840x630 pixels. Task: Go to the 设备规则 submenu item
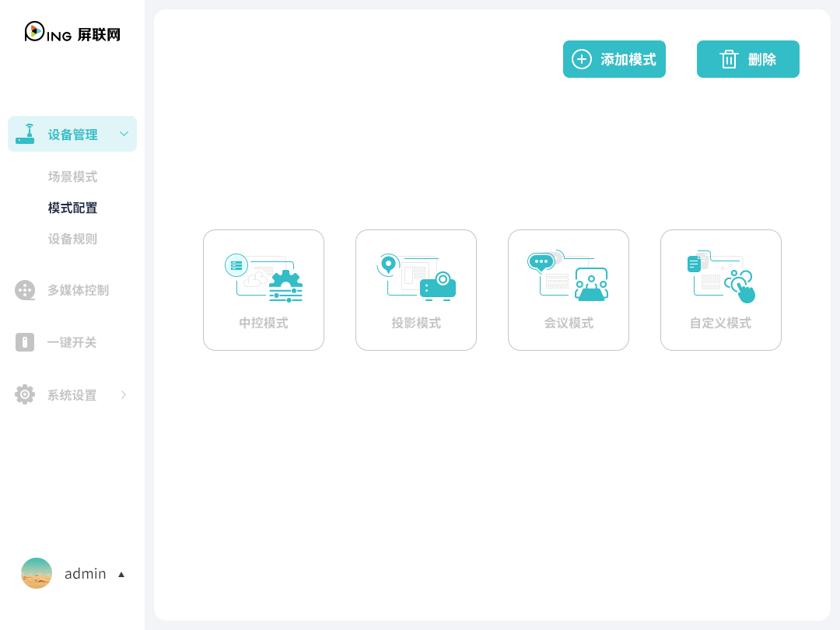[72, 239]
